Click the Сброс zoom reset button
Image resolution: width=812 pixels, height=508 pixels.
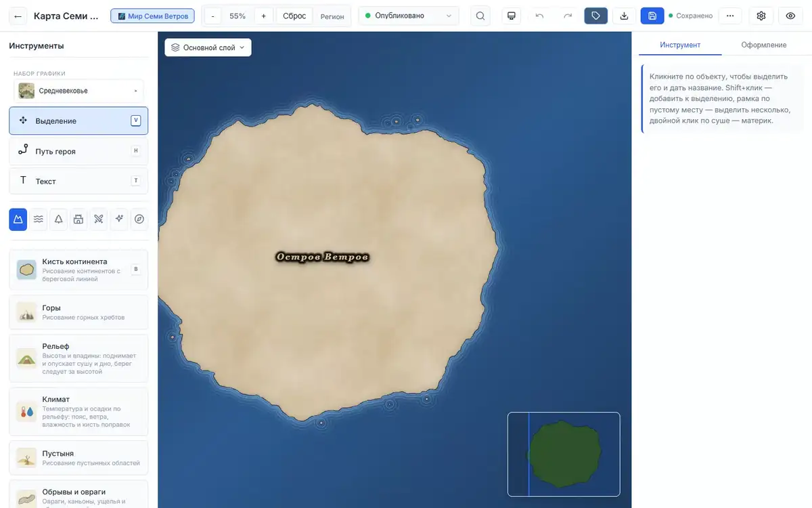click(x=294, y=16)
